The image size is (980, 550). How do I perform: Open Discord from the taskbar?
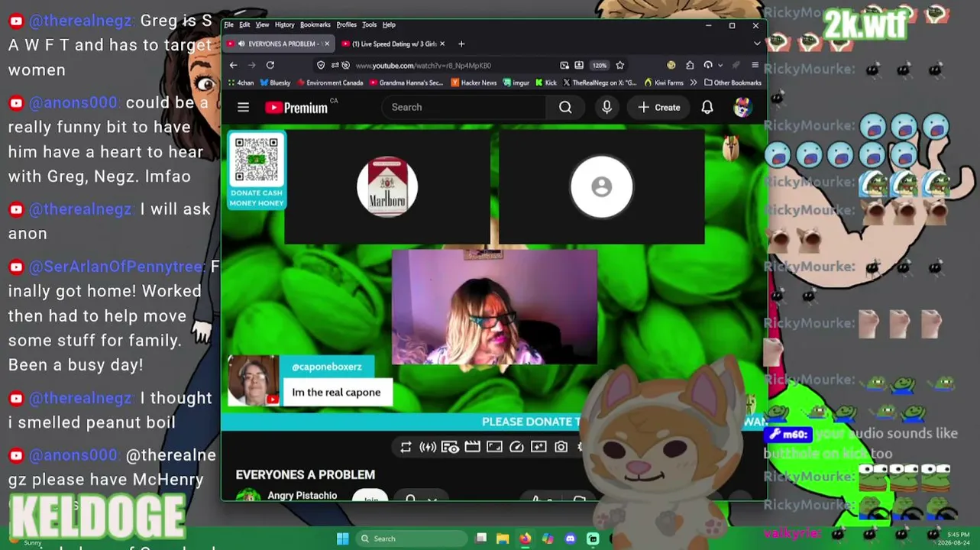point(570,539)
